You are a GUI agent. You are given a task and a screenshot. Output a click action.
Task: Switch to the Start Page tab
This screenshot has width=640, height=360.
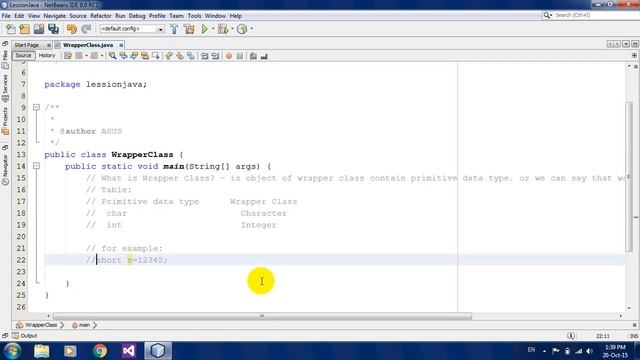click(x=27, y=45)
